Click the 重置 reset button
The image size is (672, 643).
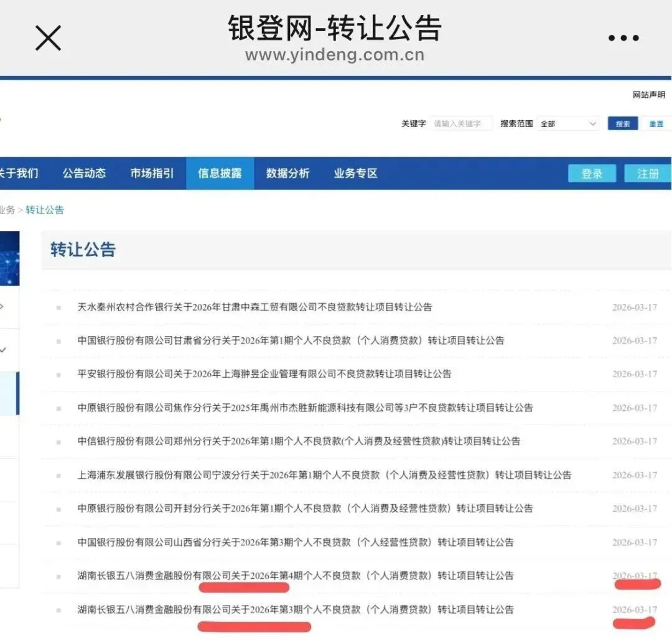click(x=657, y=123)
